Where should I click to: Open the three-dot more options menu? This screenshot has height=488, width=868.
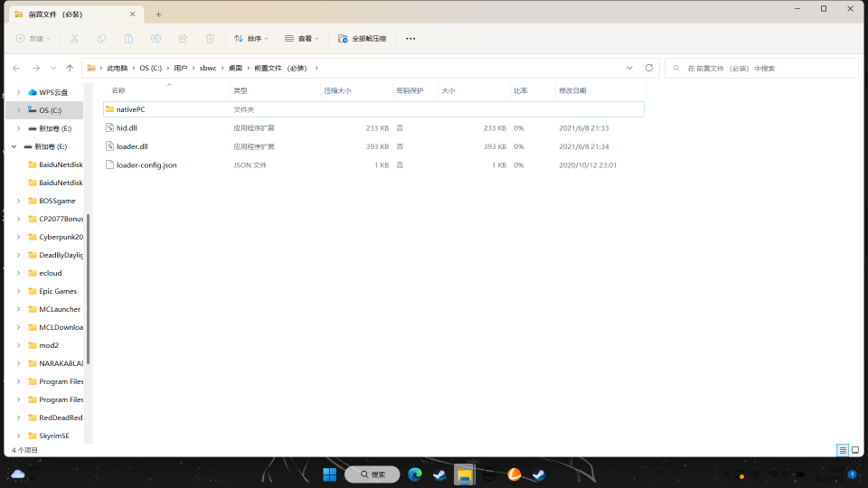pos(410,39)
